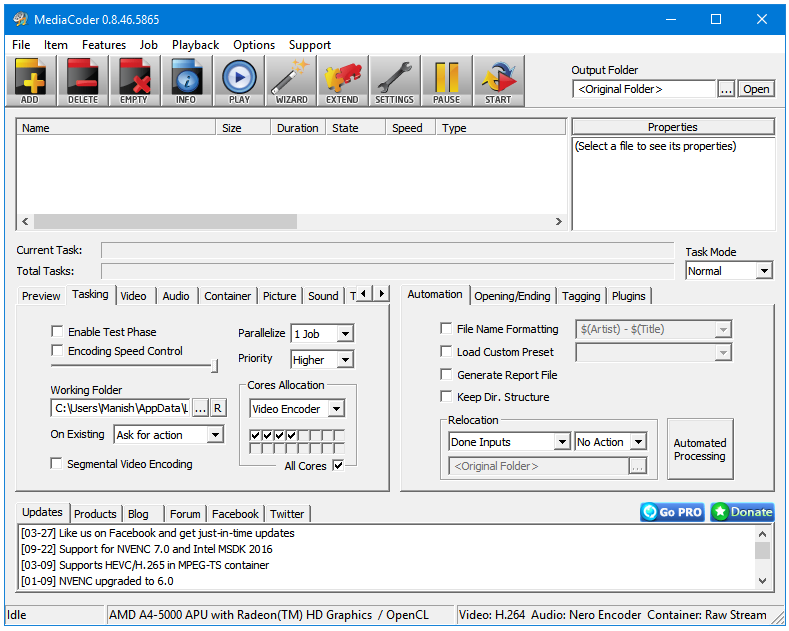
Task: Click the file list scroll-left arrow
Action: click(25, 221)
